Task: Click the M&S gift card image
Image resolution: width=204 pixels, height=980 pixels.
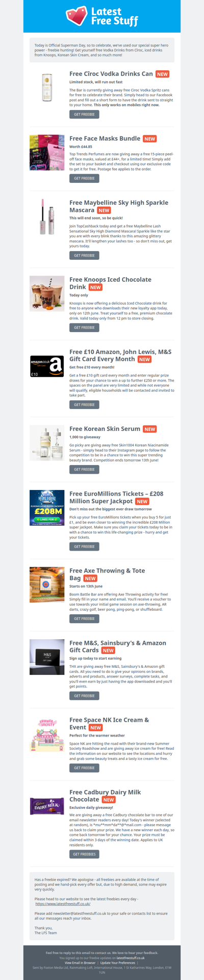Action: click(x=47, y=657)
